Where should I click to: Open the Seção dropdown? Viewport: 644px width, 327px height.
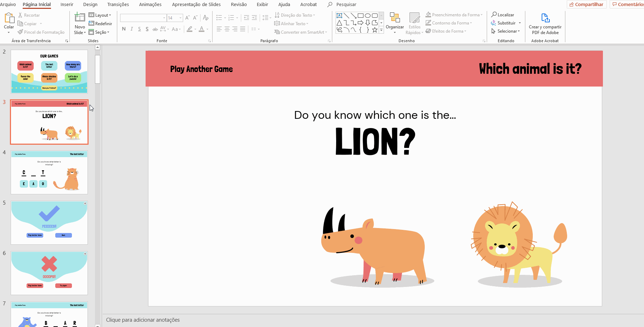99,32
